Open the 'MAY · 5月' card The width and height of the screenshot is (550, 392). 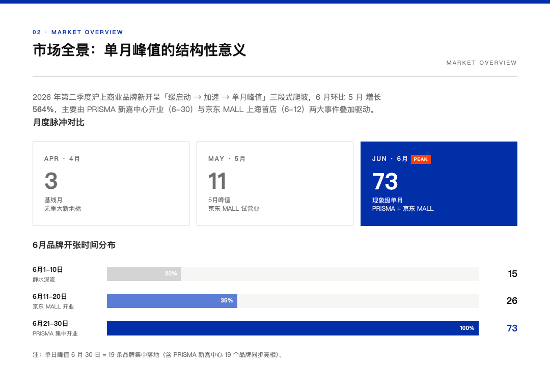275,184
